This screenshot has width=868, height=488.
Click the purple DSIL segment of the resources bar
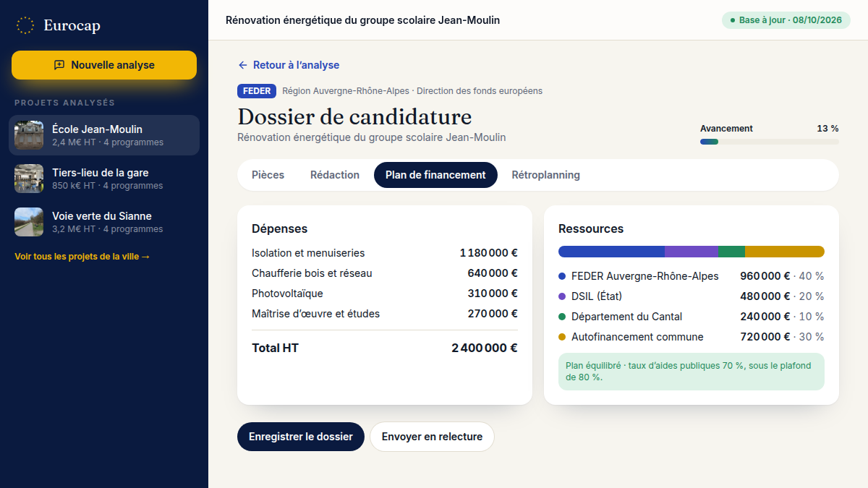click(x=692, y=252)
